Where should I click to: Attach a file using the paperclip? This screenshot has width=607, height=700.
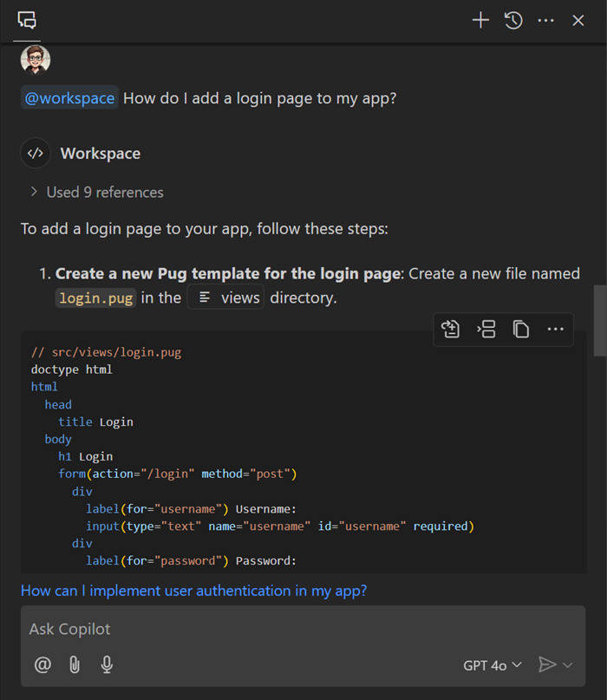75,664
